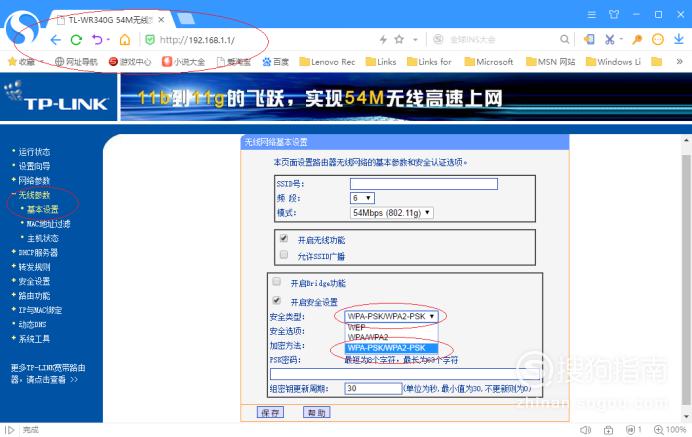
Task: Click the browser back arrow
Action: point(55,40)
